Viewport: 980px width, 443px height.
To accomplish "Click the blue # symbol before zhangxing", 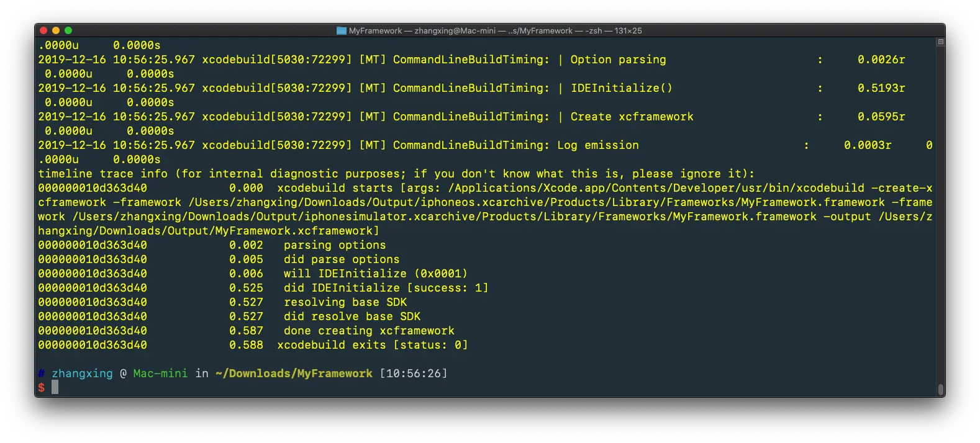I will (x=41, y=374).
